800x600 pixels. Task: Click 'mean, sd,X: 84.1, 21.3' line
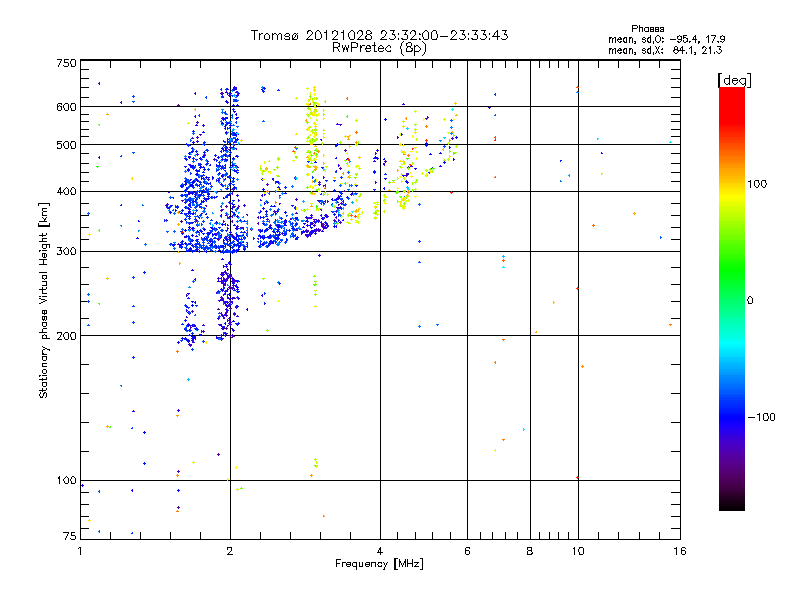[x=665, y=50]
